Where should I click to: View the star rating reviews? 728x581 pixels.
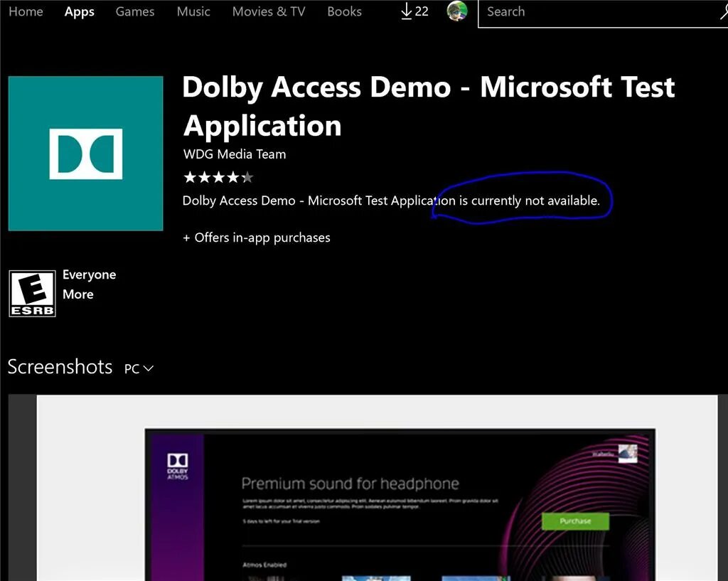click(x=218, y=177)
